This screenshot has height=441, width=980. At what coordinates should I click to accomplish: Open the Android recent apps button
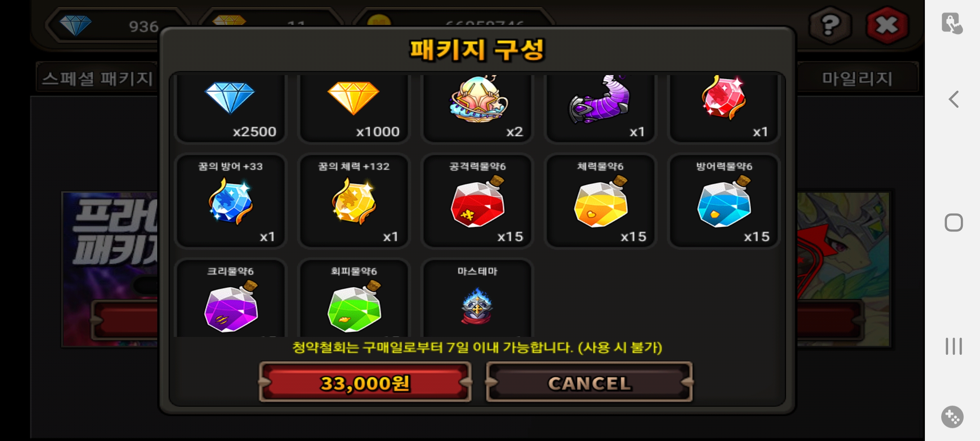pyautogui.click(x=953, y=346)
